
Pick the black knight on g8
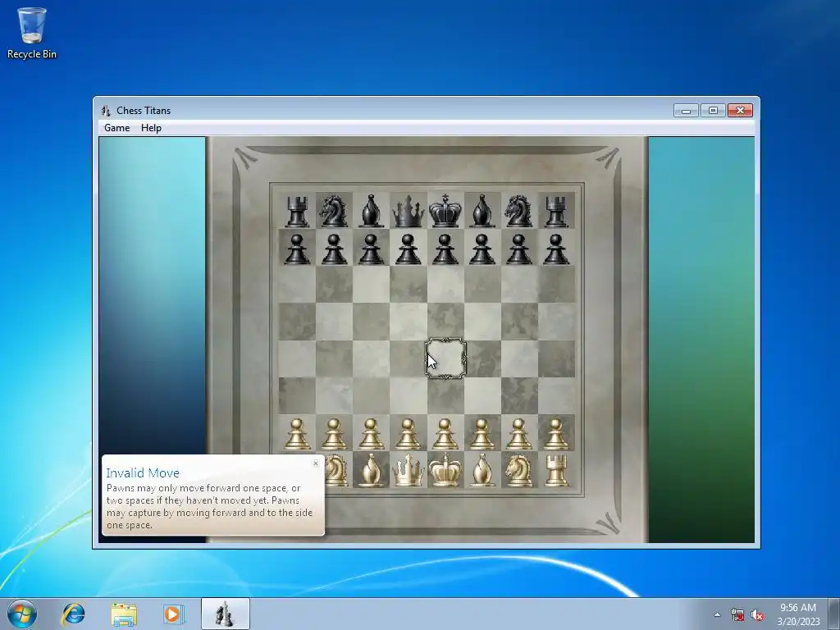[x=518, y=211]
